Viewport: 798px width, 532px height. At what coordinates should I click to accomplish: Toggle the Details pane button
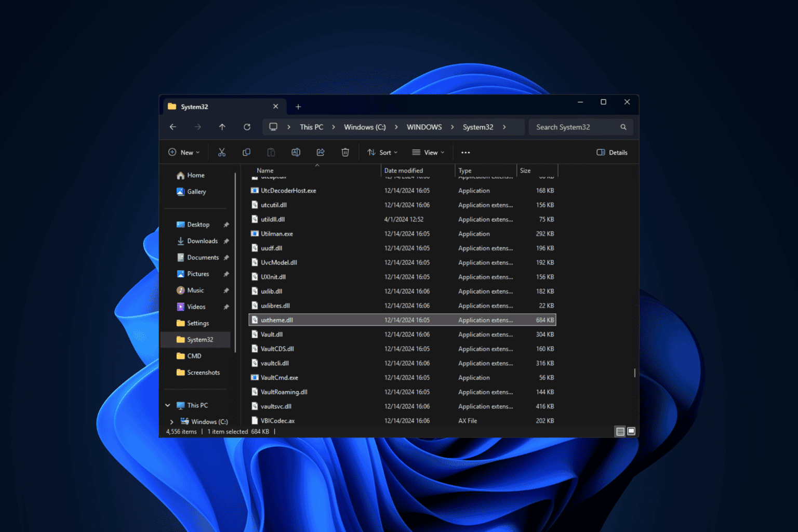click(612, 152)
